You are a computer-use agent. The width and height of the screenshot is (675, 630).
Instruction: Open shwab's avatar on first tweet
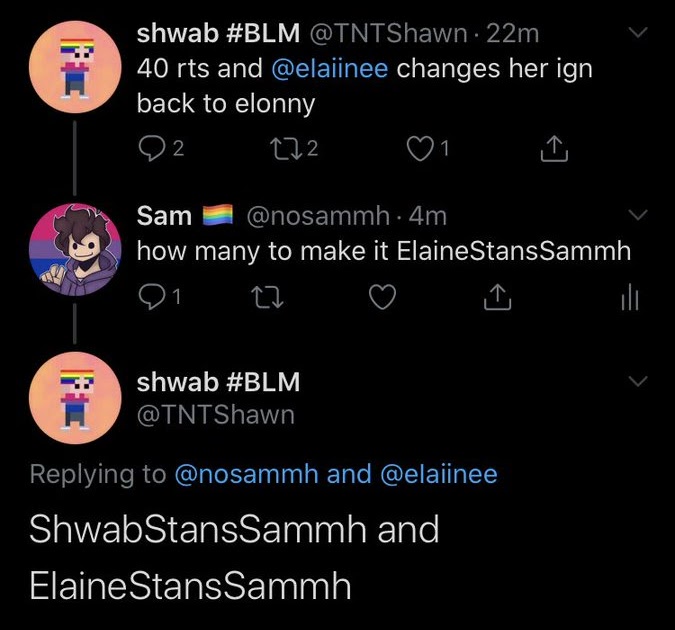75,67
